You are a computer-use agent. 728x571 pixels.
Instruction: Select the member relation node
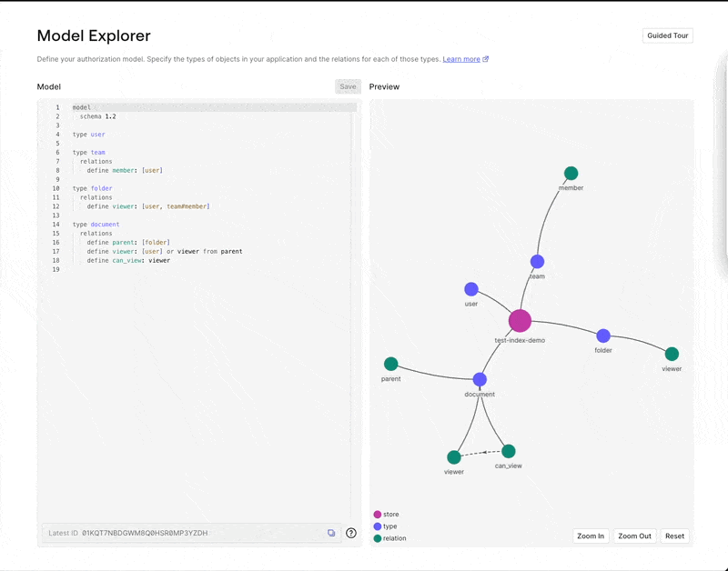point(571,174)
